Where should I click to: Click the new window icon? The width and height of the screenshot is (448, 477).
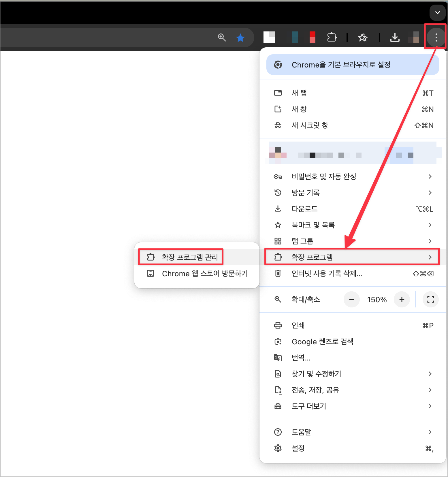(278, 109)
